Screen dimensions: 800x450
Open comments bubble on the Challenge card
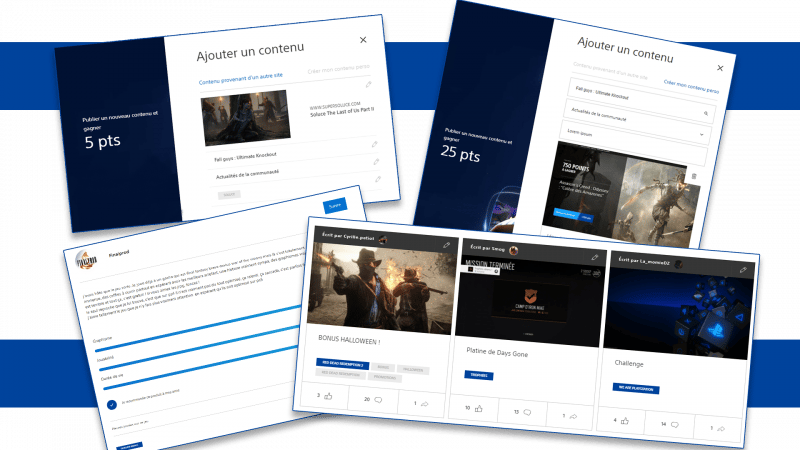(x=674, y=424)
